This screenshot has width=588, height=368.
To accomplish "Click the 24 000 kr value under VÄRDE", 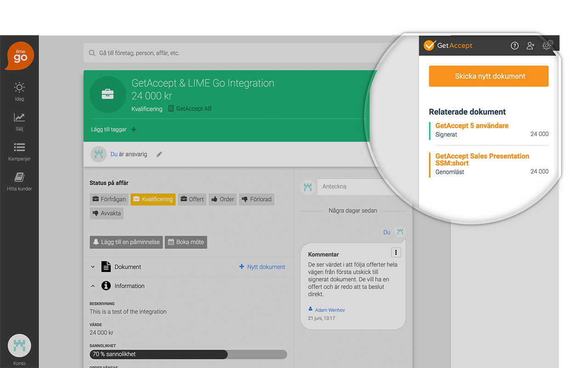I will pos(102,333).
